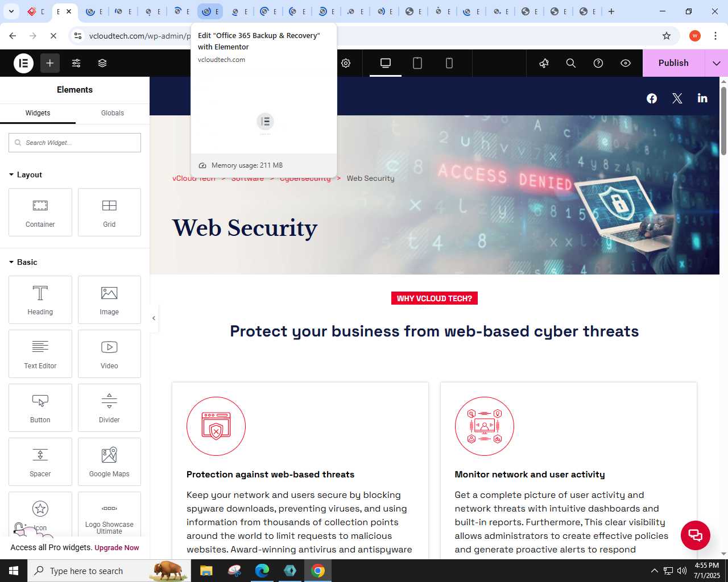Select the Divider widget
The image size is (728, 582).
click(x=109, y=408)
